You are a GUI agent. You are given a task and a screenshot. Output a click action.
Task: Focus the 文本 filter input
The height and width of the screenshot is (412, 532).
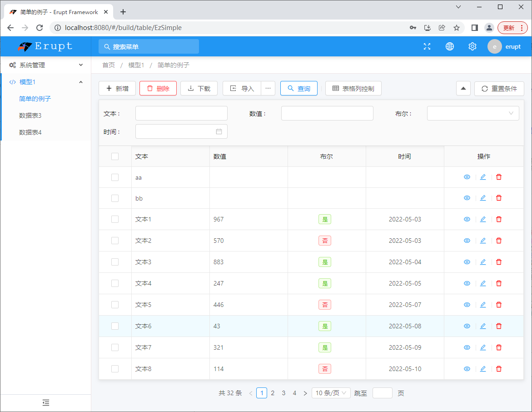click(x=182, y=113)
